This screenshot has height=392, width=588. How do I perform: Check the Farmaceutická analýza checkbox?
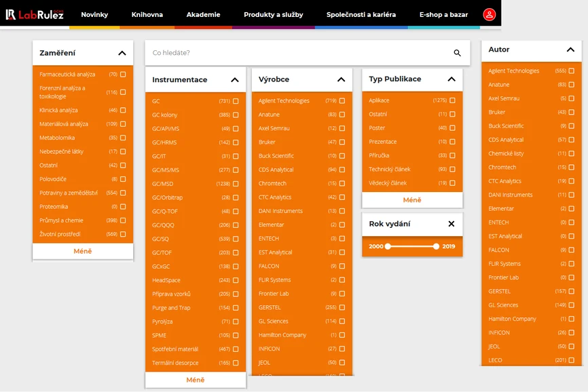tap(123, 75)
